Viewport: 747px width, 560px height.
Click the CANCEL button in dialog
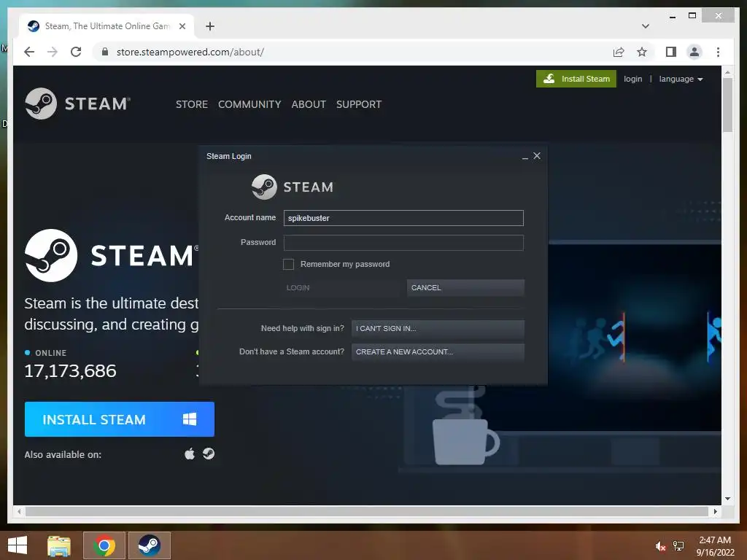pyautogui.click(x=465, y=287)
